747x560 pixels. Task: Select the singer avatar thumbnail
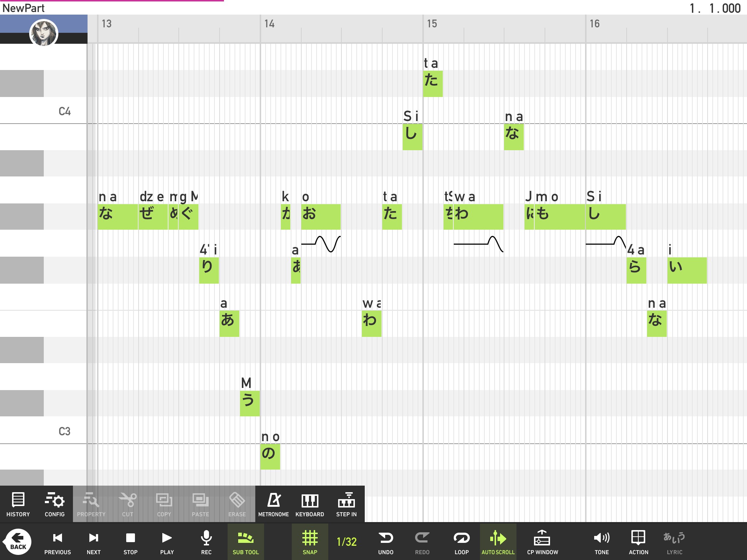[44, 33]
